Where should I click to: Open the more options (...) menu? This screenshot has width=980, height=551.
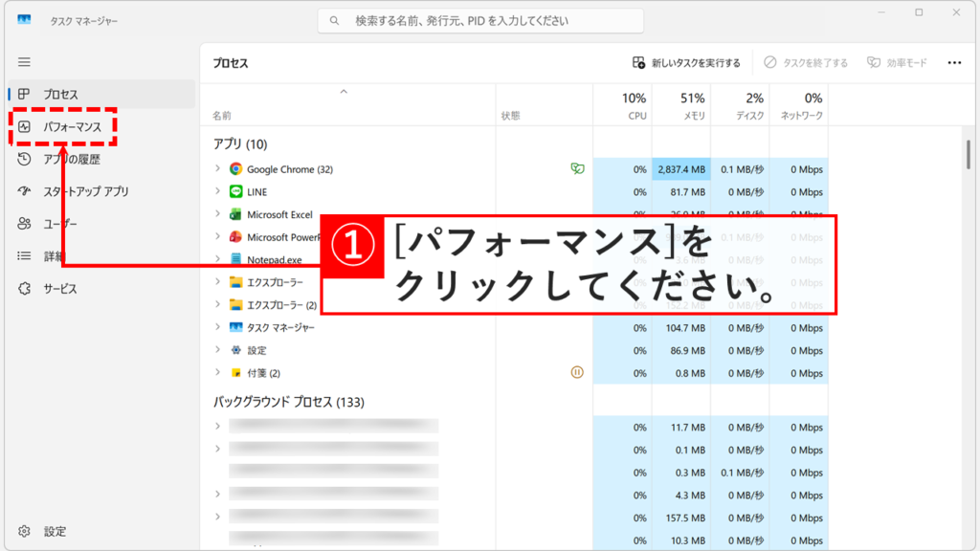pos(953,62)
